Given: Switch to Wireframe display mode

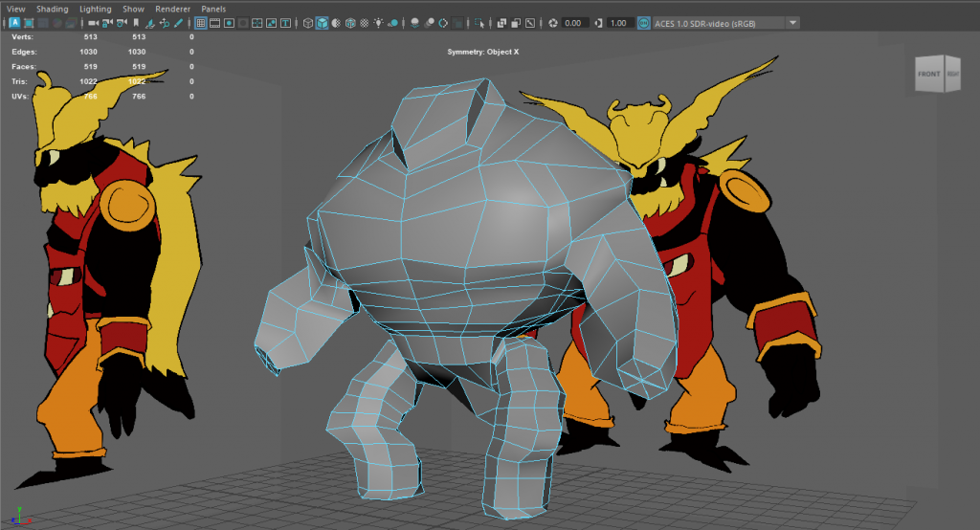Looking at the screenshot, I should pyautogui.click(x=307, y=23).
